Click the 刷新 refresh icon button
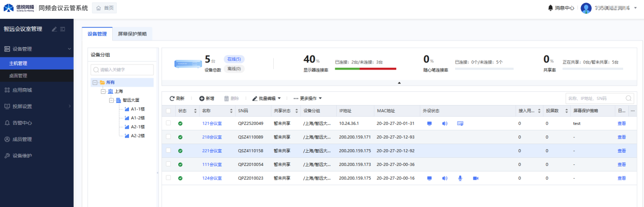The image size is (644, 207). pyautogui.click(x=172, y=98)
